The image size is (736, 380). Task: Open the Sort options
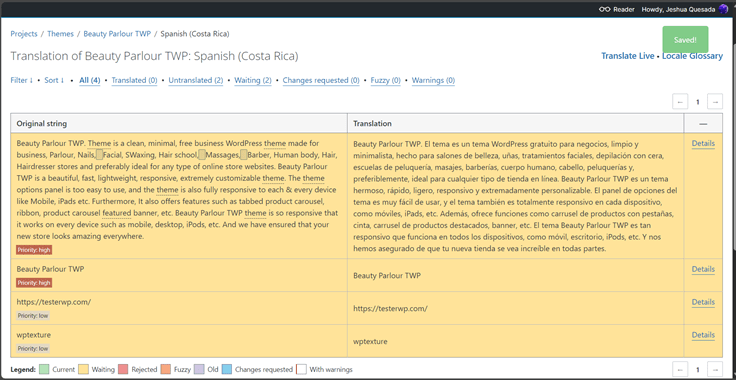tap(54, 80)
